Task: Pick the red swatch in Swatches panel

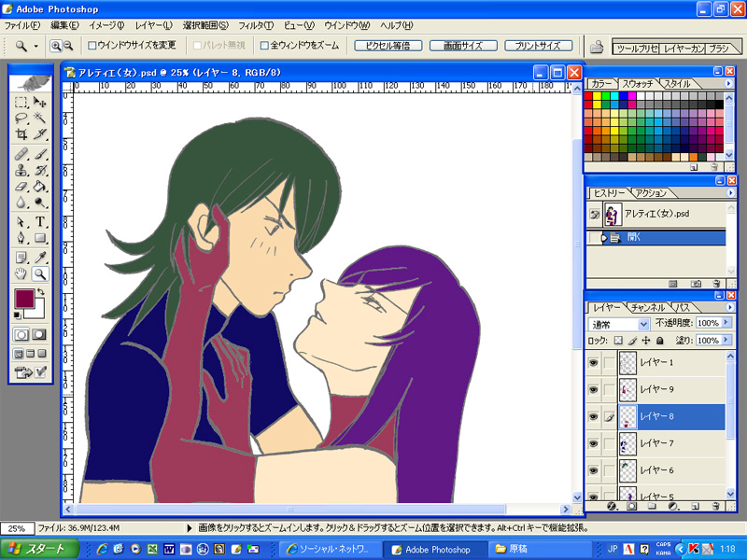Action: (588, 96)
